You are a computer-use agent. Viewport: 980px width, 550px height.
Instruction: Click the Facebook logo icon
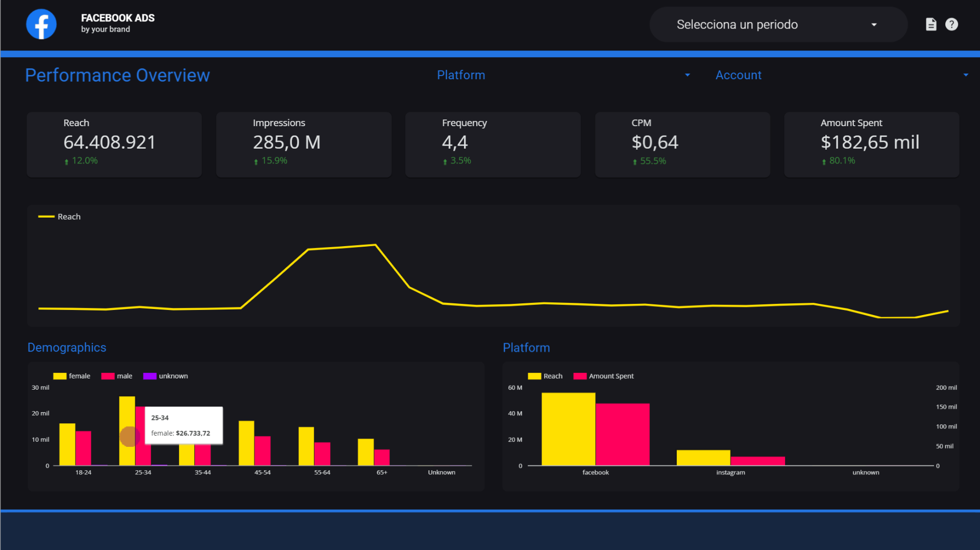(41, 24)
